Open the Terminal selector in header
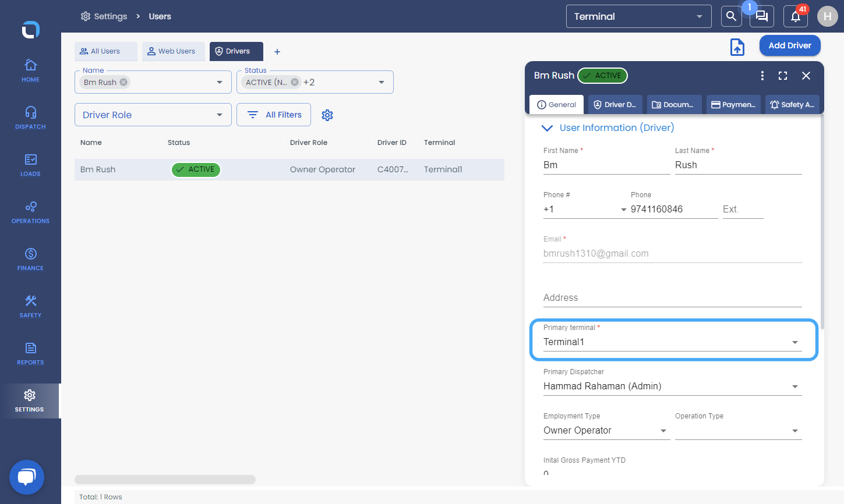The image size is (844, 504). (x=639, y=16)
